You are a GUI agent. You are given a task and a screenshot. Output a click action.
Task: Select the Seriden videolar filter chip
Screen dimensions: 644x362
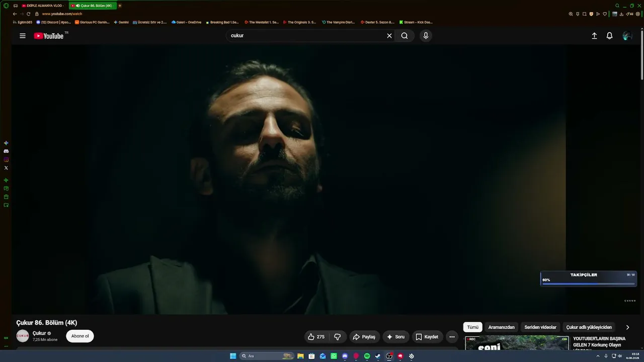[540, 327]
